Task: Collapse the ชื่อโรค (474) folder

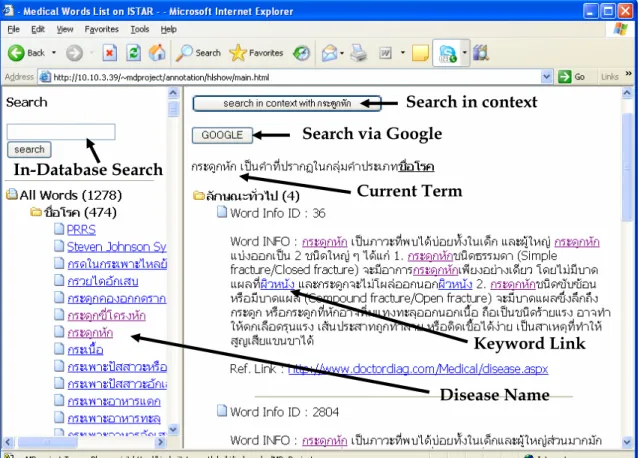Action: 36,212
